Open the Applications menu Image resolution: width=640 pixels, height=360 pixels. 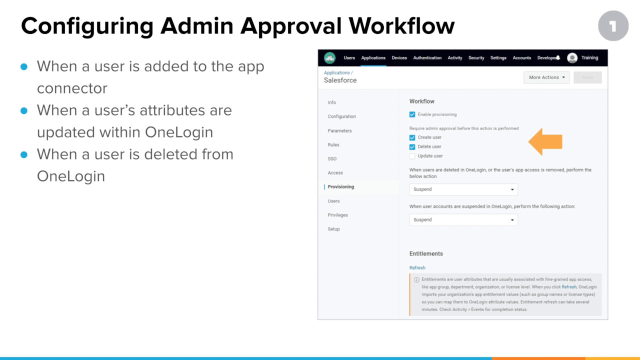coord(373,58)
